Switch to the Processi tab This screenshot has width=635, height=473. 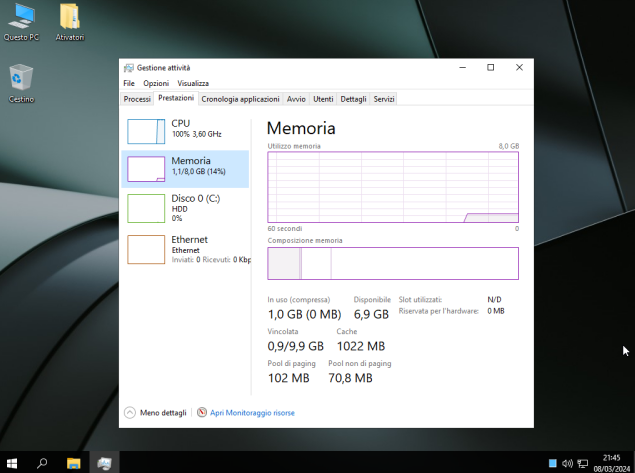(x=137, y=99)
